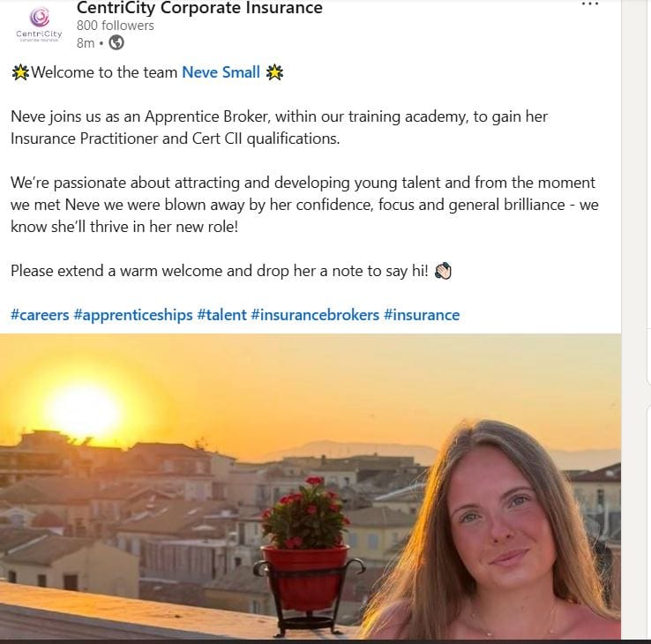Click the 8m post timestamp

pos(86,42)
